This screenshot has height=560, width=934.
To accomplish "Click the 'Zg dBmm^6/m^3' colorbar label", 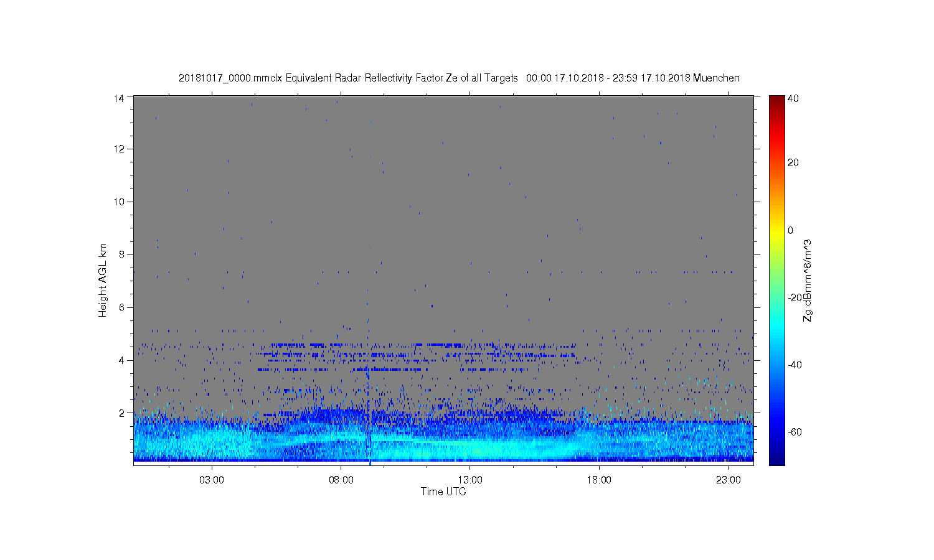I will pos(808,281).
